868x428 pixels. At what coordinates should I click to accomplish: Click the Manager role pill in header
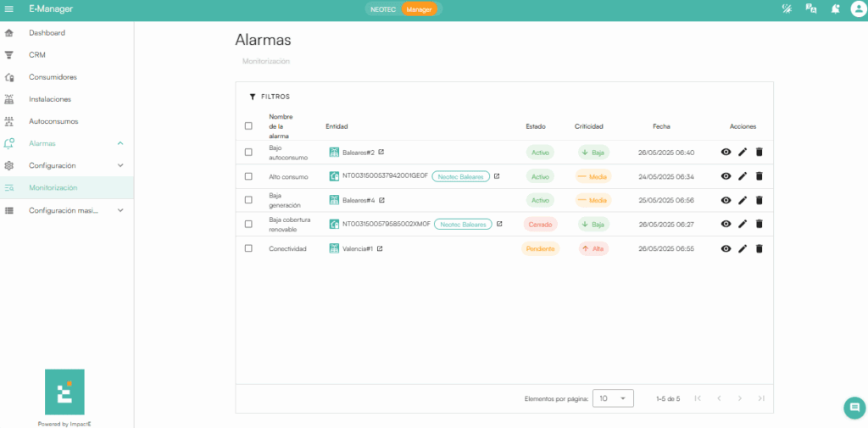(x=419, y=9)
